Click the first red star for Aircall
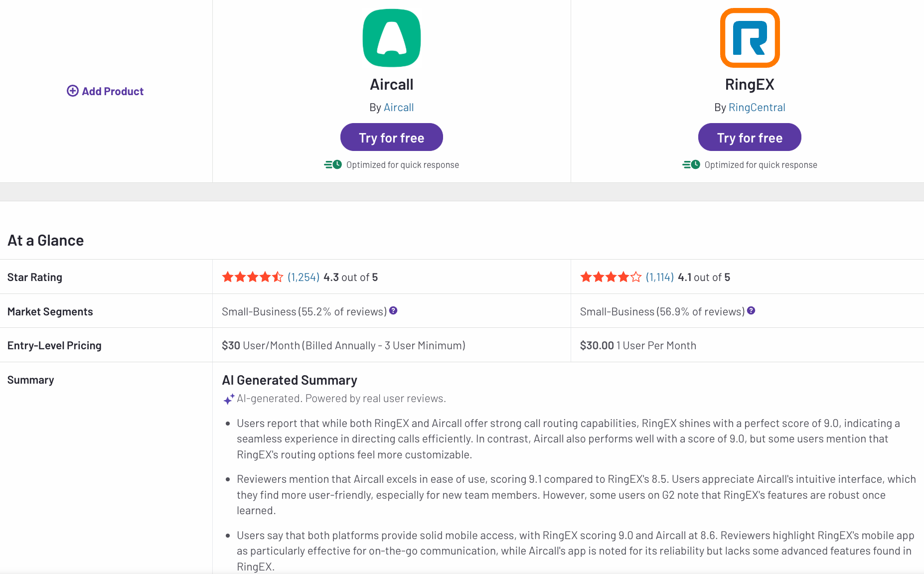This screenshot has height=574, width=924. tap(228, 277)
